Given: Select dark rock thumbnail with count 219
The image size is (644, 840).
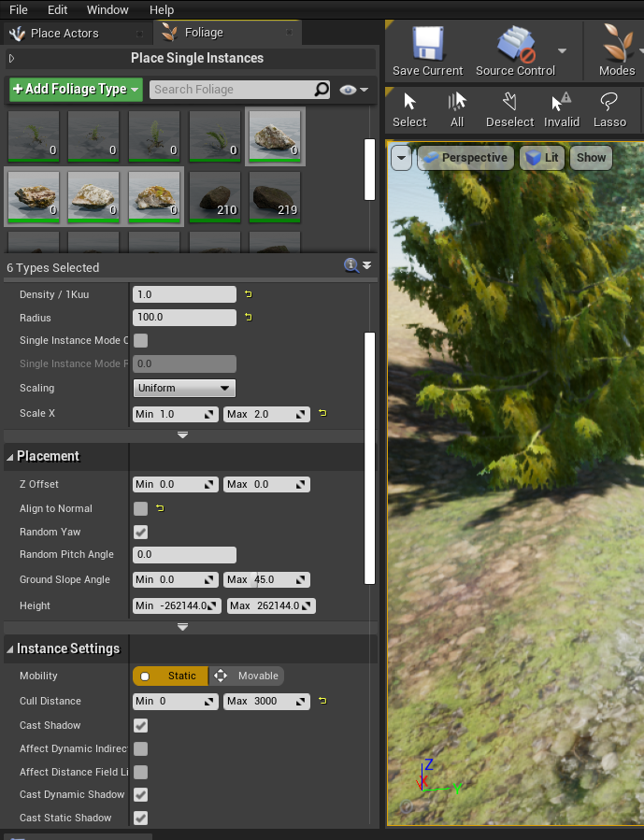Looking at the screenshot, I should tap(275, 196).
